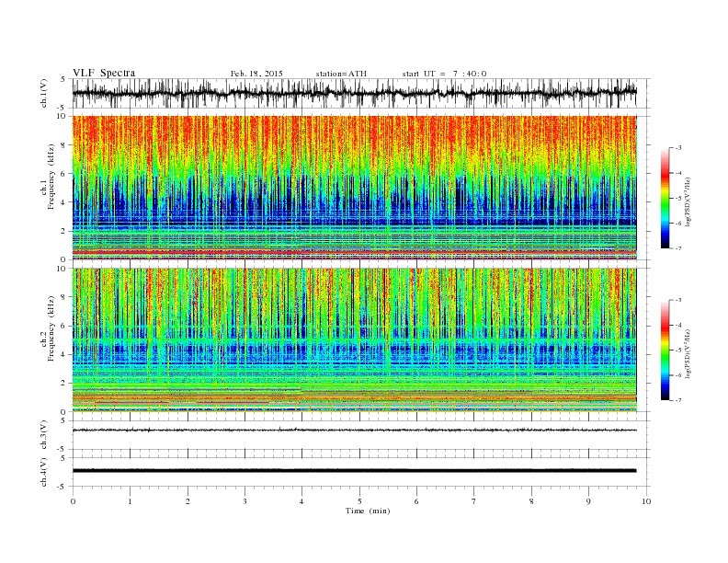The height and width of the screenshot is (563, 728).
Task: Click the ch.4 thick waveform trace
Action: (x=354, y=471)
